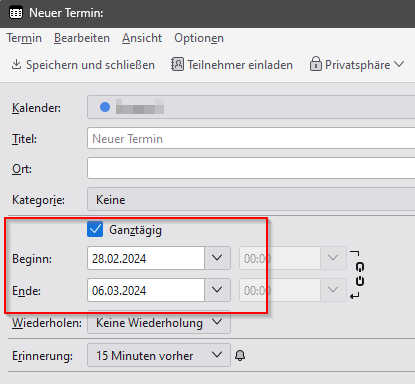Image resolution: width=415 pixels, height=384 pixels.
Task: Open the Kalender selection dropdown
Action: (x=251, y=107)
